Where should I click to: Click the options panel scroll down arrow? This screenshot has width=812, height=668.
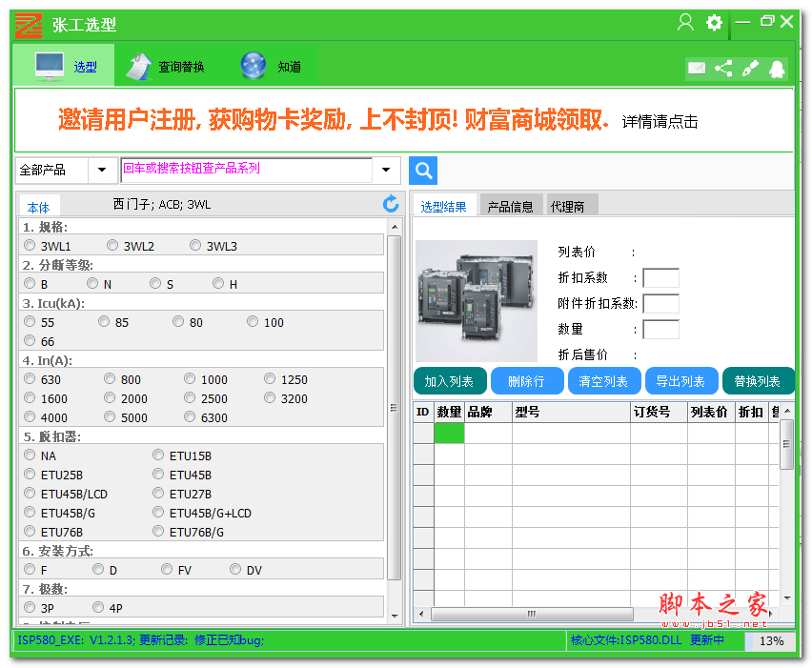(x=395, y=617)
